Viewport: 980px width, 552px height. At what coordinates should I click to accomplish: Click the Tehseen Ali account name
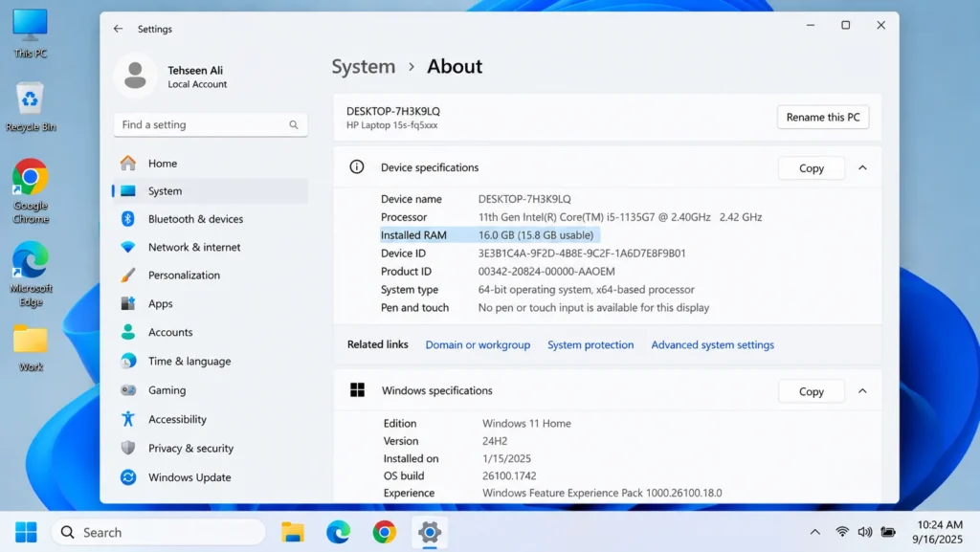click(195, 70)
